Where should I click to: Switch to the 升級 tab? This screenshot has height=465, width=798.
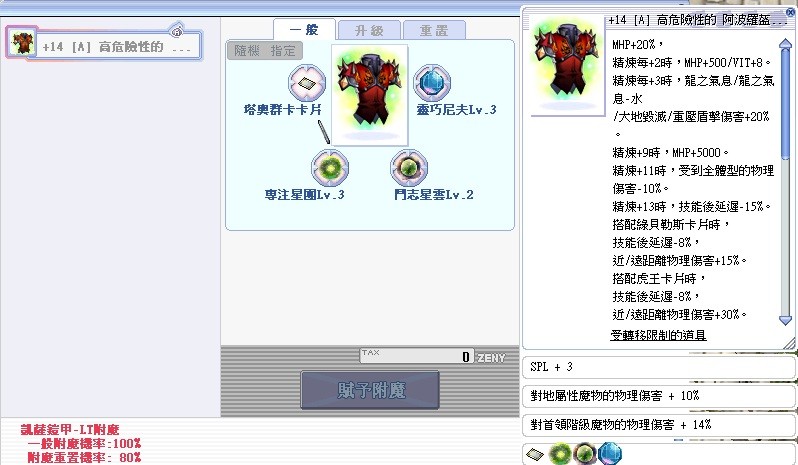tap(369, 29)
